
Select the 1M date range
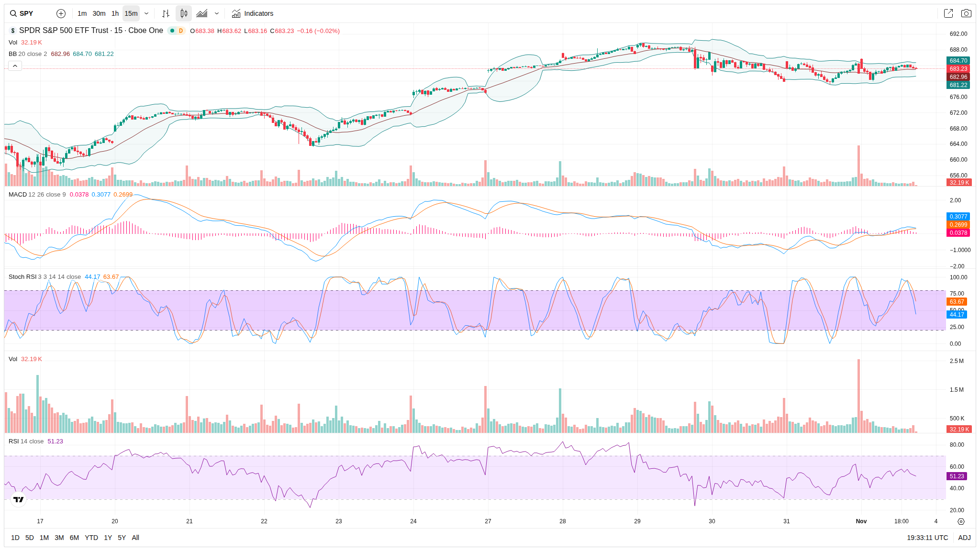(x=44, y=538)
